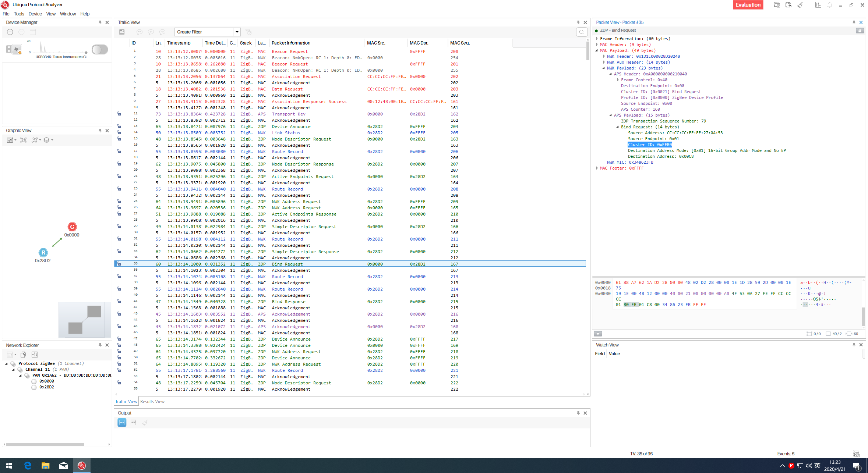The height and width of the screenshot is (473, 868).
Task: Open the Graphic View layers menu
Action: (48, 140)
